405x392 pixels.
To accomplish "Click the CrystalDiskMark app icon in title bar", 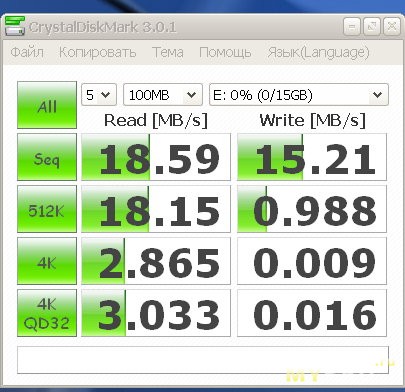I will pos(15,26).
